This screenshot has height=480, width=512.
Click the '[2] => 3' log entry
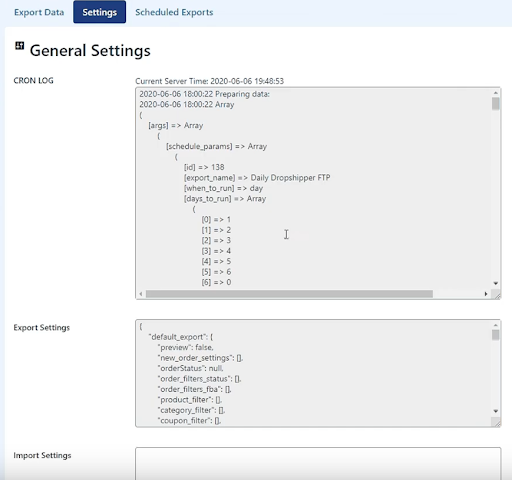click(216, 240)
